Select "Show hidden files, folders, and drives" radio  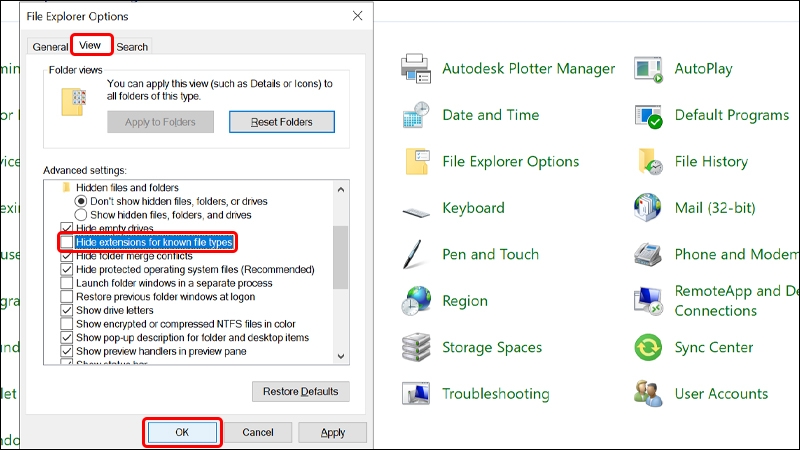[x=81, y=215]
